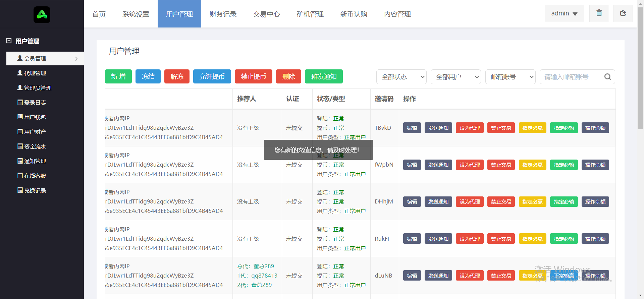
Task: Click 操作余额 in the fWpbN row
Action: pyautogui.click(x=595, y=165)
